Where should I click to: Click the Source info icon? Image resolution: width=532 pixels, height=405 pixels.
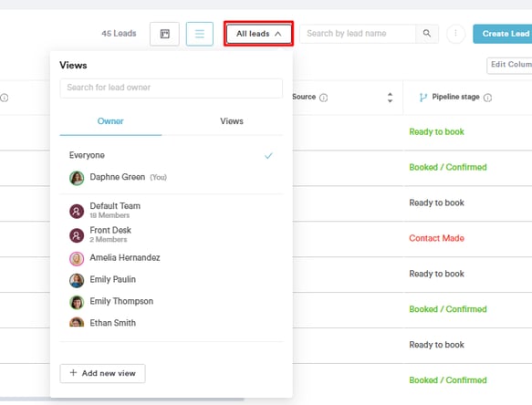(324, 98)
